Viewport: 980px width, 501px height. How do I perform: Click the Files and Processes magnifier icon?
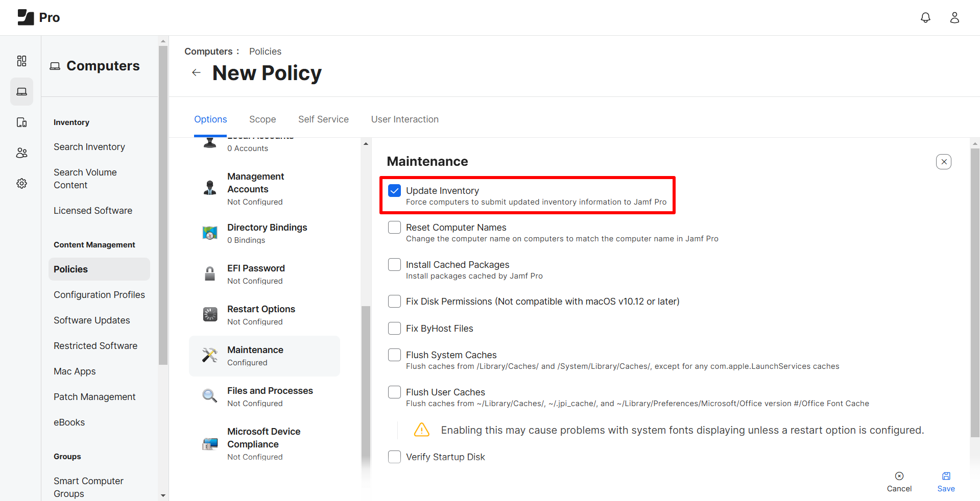coord(210,396)
